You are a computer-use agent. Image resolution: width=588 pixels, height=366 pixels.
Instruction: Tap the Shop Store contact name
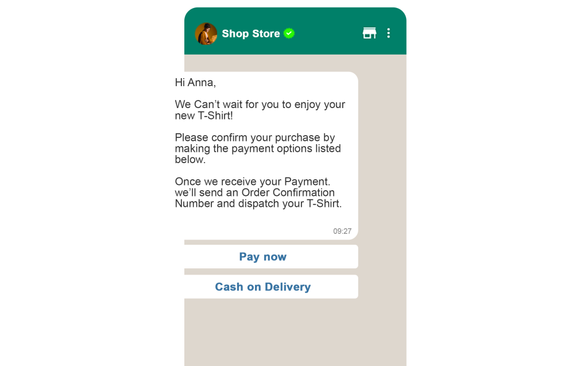tap(251, 33)
